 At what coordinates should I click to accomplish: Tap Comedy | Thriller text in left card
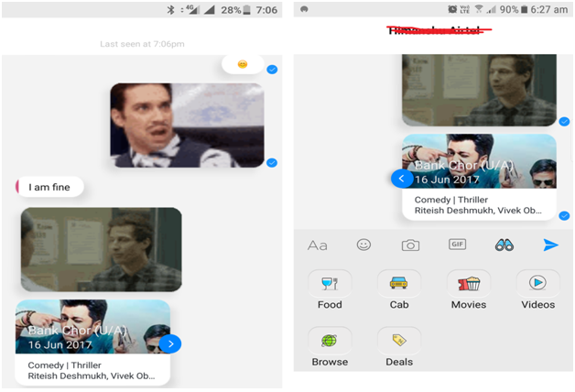tap(64, 365)
